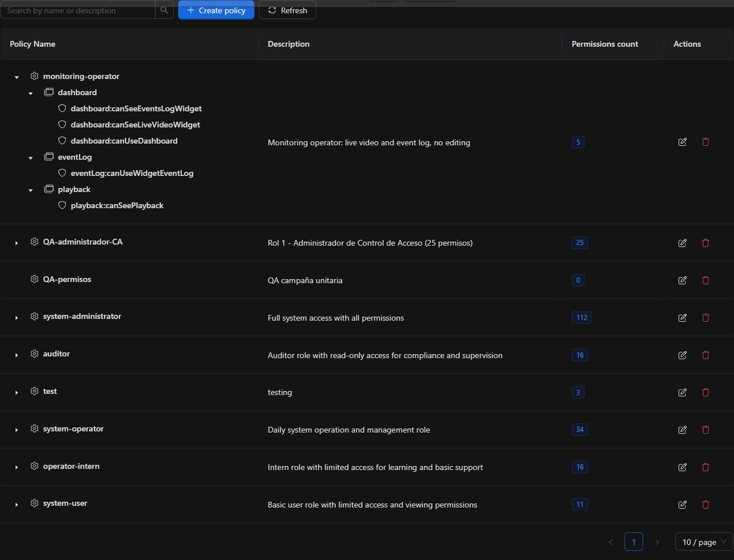The image size is (734, 560).
Task: Edit the operator-intern policy
Action: [682, 467]
